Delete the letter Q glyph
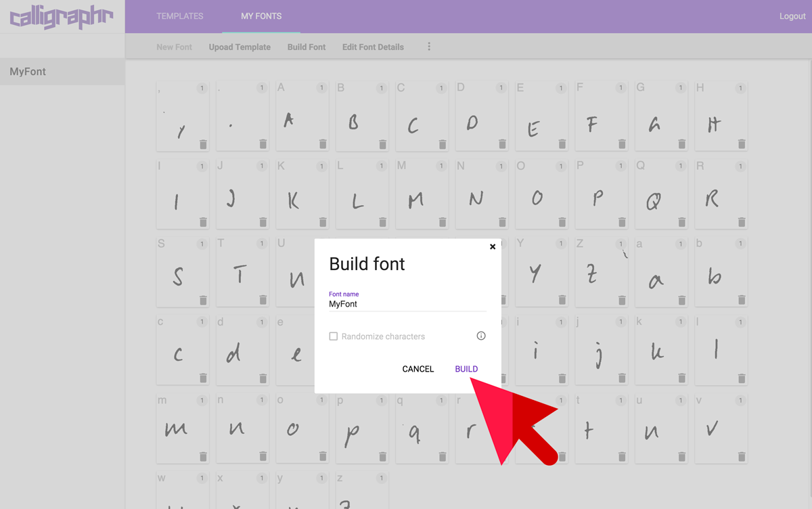Viewport: 812px width, 509px height. (681, 222)
